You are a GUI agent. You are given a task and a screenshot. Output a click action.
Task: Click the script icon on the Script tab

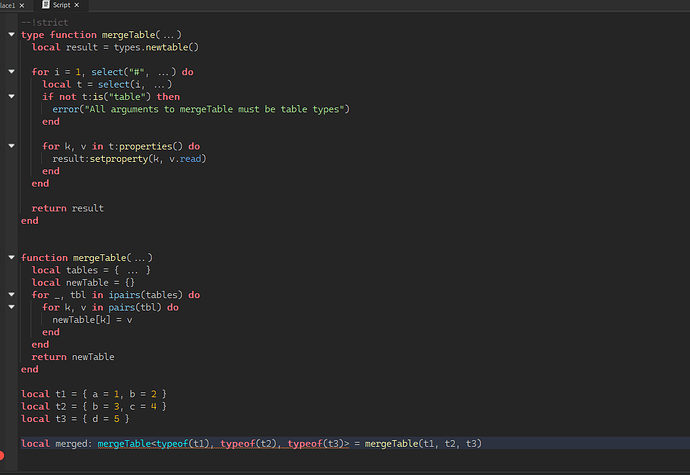46,4
